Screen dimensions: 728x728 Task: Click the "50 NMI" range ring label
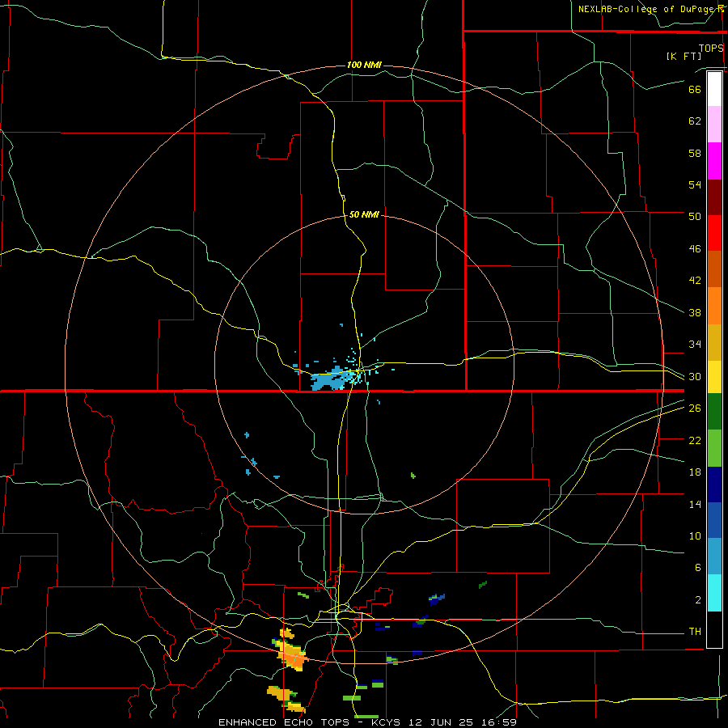[364, 214]
